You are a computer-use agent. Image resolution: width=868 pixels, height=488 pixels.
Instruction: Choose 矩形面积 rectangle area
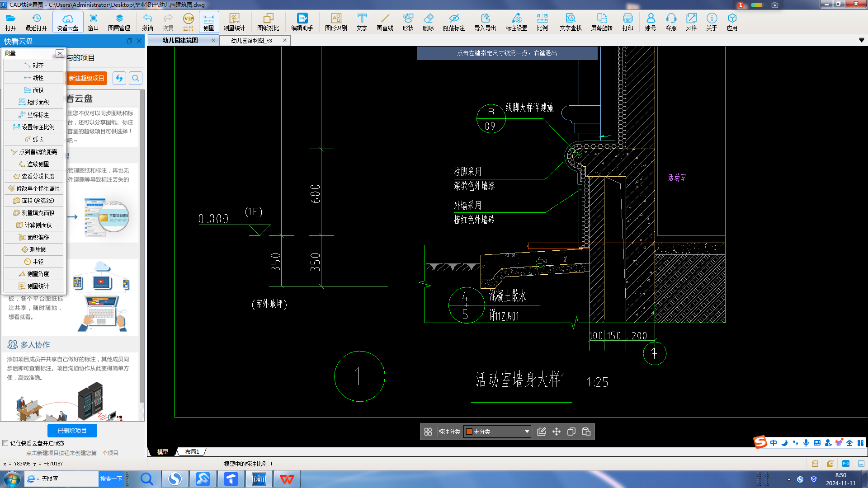[34, 102]
